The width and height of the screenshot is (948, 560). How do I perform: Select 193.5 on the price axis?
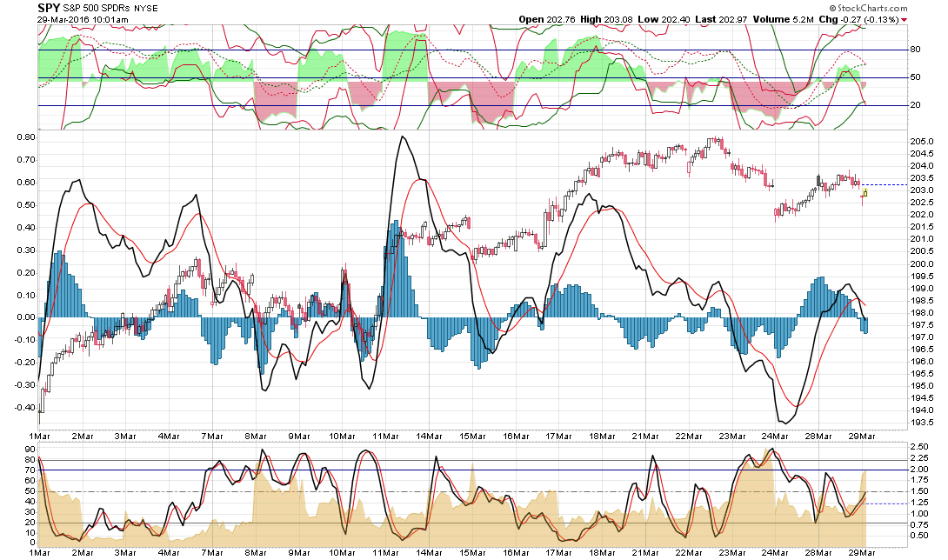921,422
